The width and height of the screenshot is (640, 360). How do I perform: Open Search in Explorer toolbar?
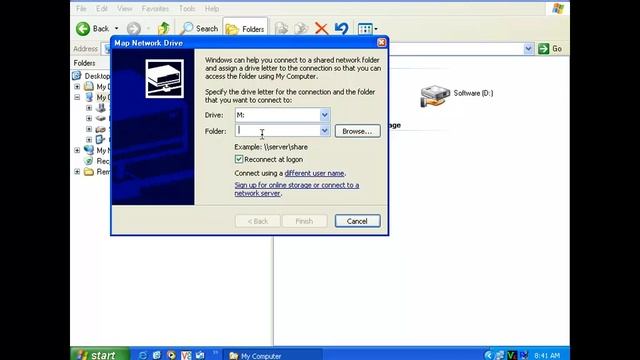coord(199,29)
